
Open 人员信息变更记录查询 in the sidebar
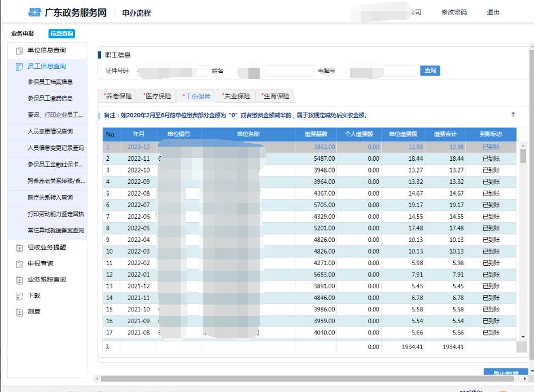point(55,148)
